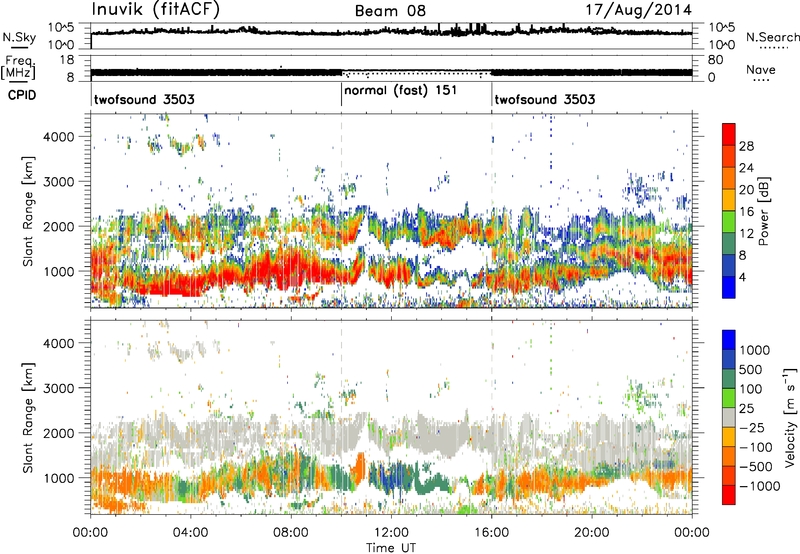Image resolution: width=800 pixels, height=554 pixels.
Task: Click the blue velocity patch near 12:00
Action: click(x=392, y=477)
